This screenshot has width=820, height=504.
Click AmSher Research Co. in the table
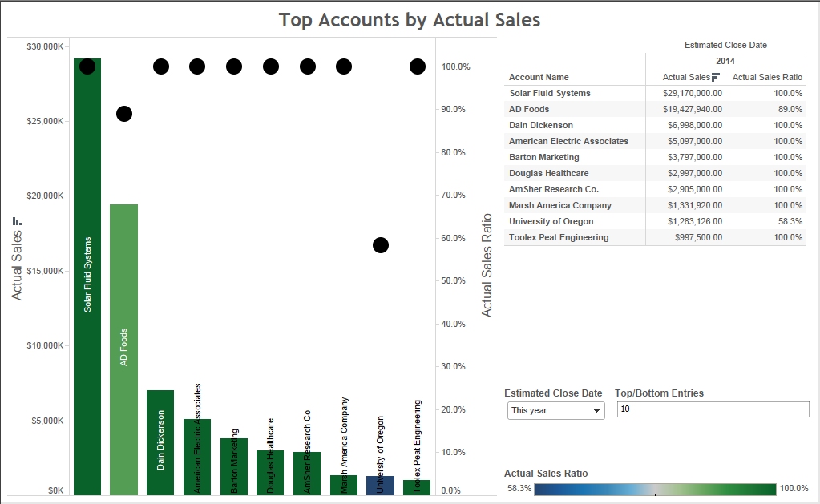point(554,189)
